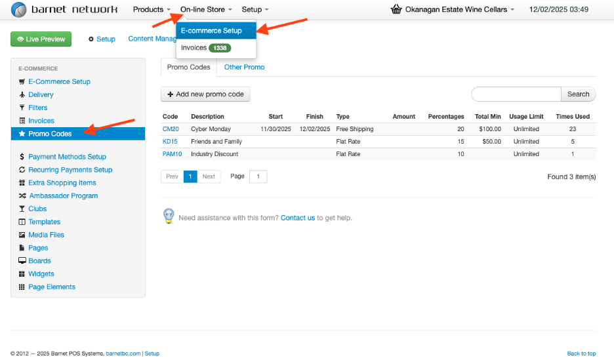Click the shuffle icon beside Ambassador Program
Viewport: 614px width, 364px height.
pos(22,195)
